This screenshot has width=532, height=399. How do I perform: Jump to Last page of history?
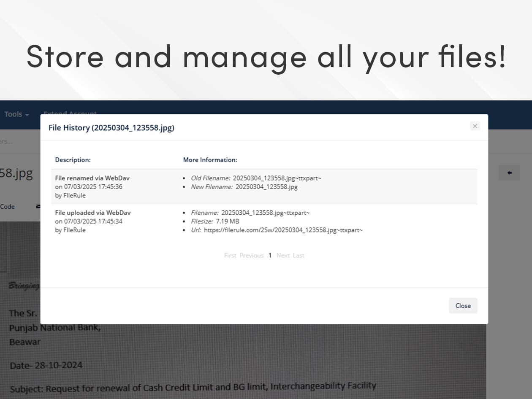pyautogui.click(x=299, y=256)
